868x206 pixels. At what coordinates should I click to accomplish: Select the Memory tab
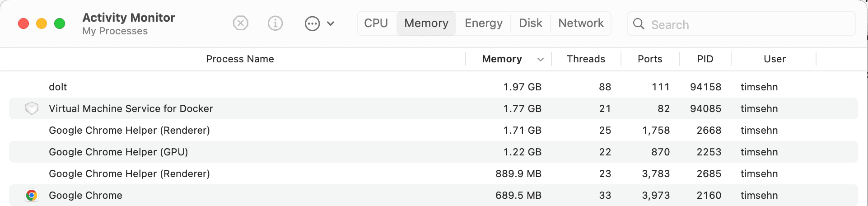(x=426, y=23)
